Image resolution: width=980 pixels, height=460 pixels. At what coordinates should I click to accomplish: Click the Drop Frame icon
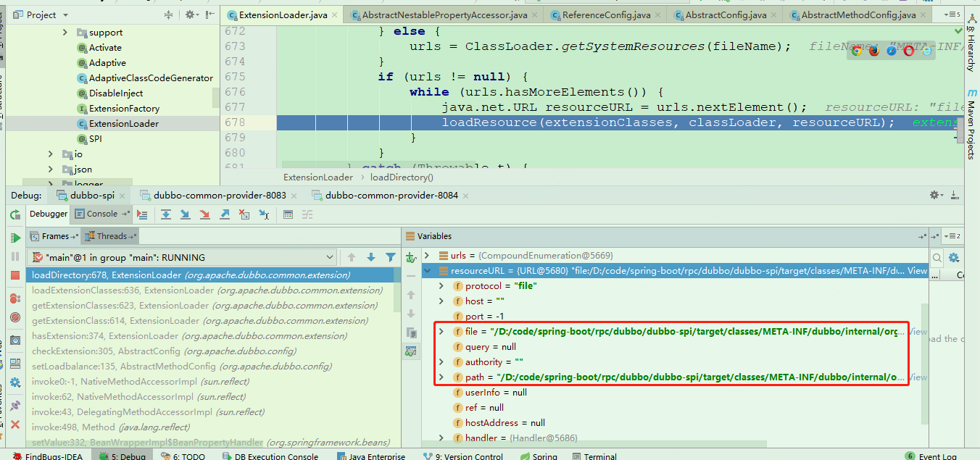point(244,214)
